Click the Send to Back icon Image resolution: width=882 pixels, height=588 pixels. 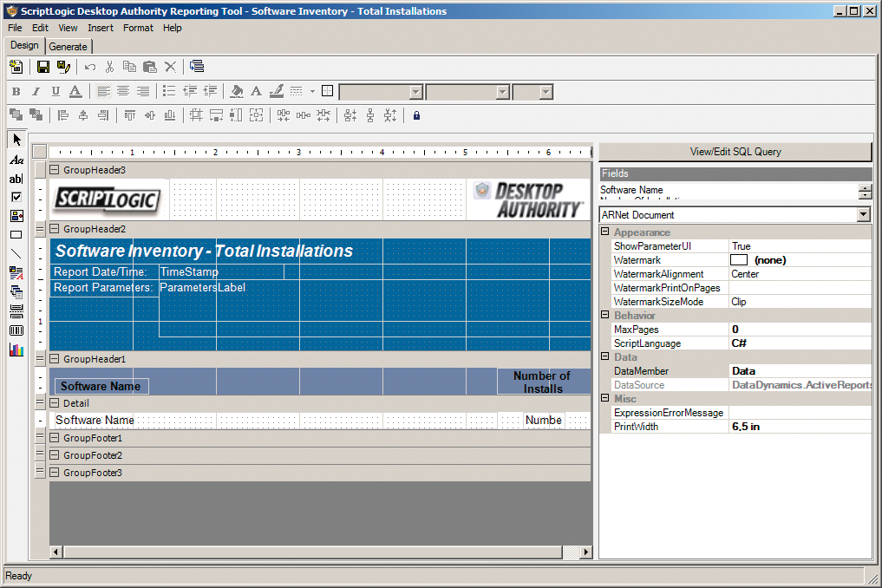tap(36, 115)
